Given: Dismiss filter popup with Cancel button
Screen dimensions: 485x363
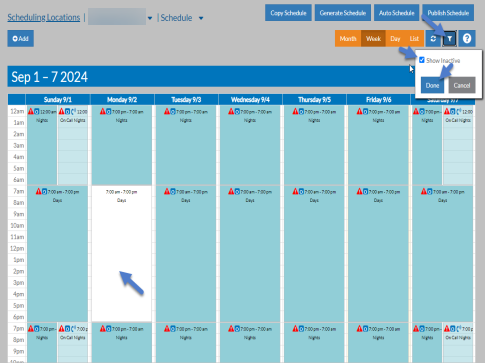Looking at the screenshot, I should pos(462,85).
